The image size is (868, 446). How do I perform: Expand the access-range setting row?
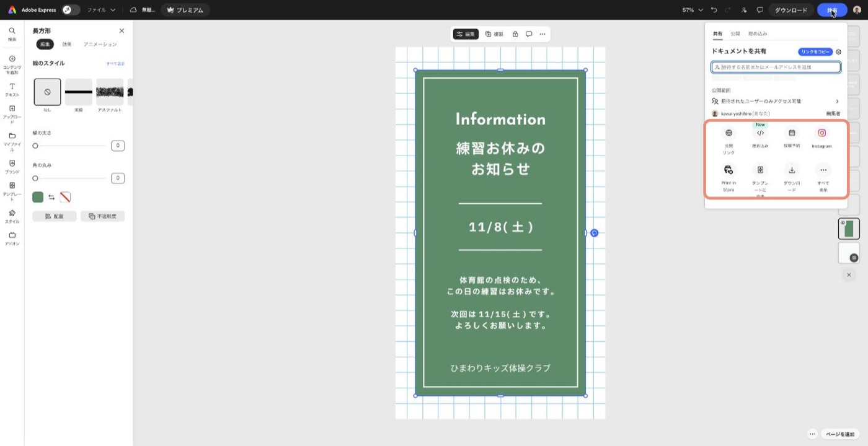pyautogui.click(x=776, y=101)
